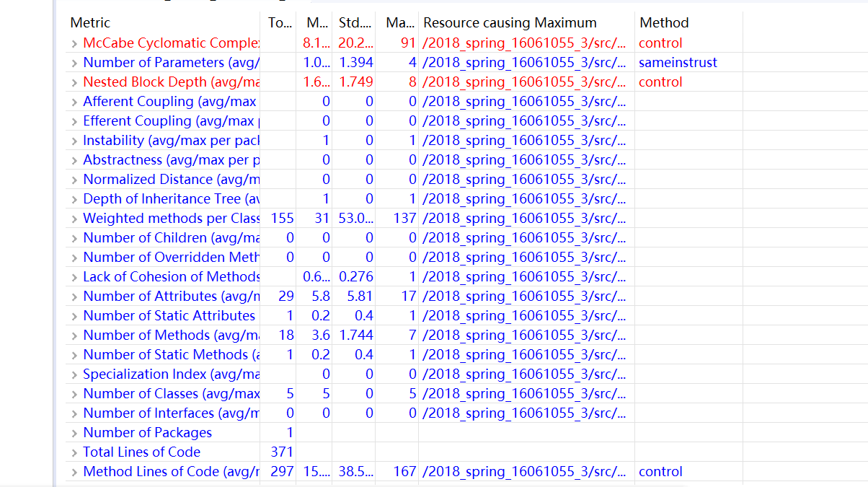Select the Number of Static Methods row
The width and height of the screenshot is (868, 487).
[x=405, y=355]
